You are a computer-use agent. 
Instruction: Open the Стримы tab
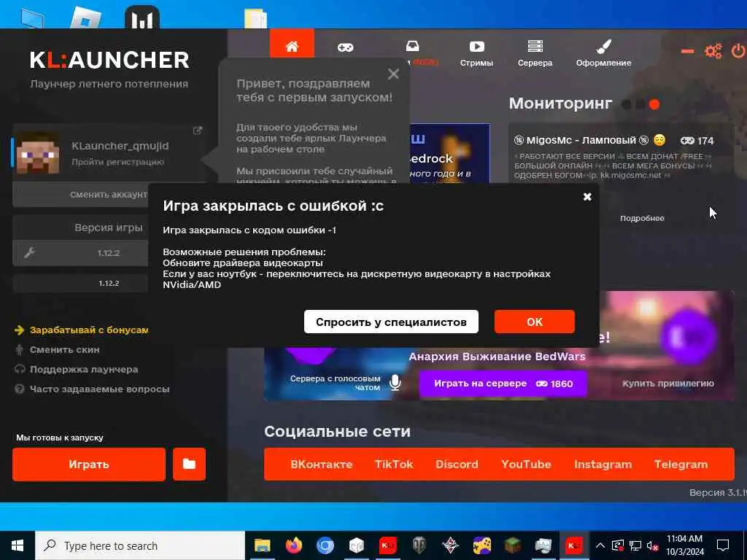point(476,52)
